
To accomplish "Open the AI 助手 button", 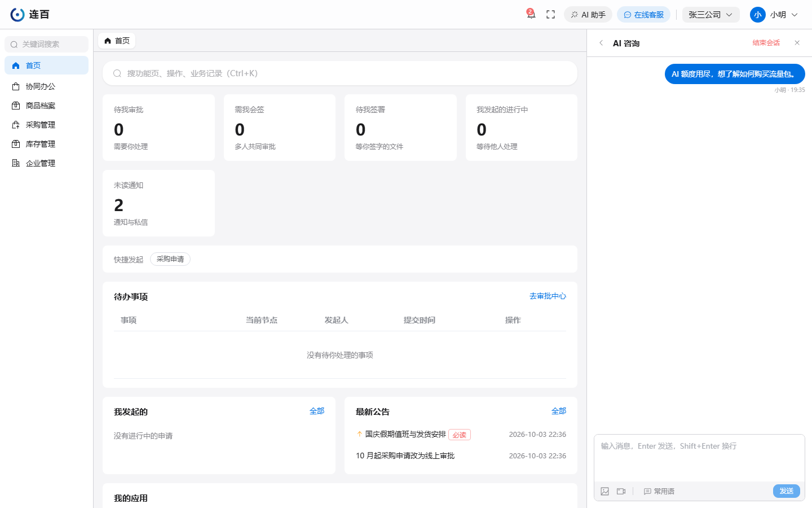I will click(x=588, y=15).
